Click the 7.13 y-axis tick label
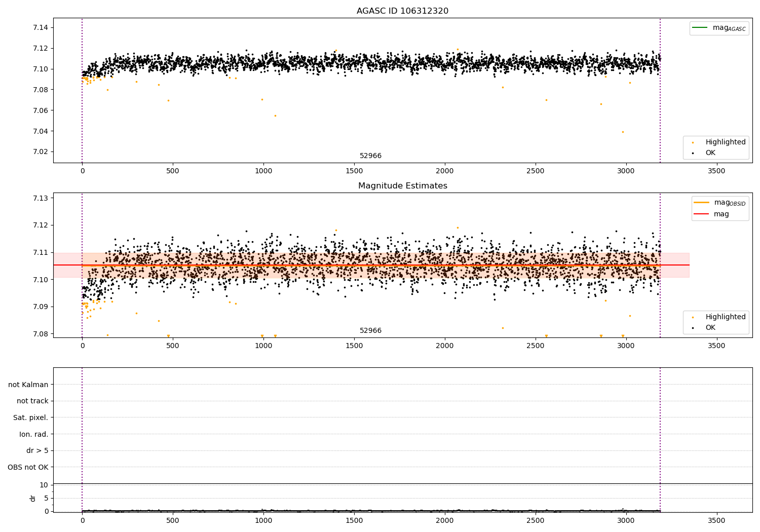760x532 pixels. [x=40, y=198]
